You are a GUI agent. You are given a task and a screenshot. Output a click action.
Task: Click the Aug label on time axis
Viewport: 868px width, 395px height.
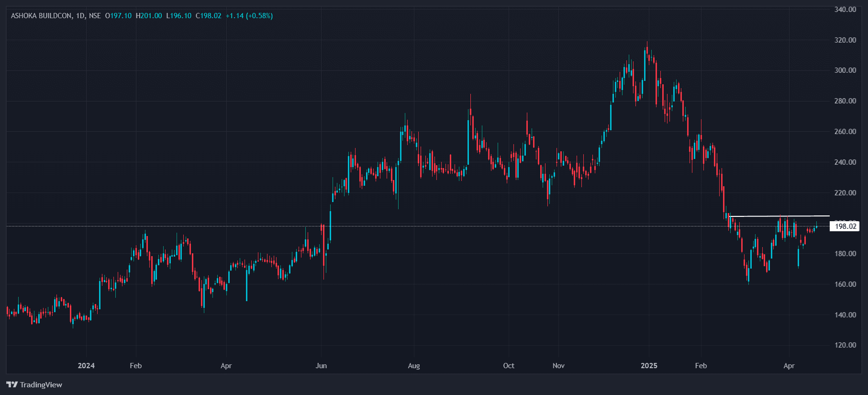pos(414,366)
